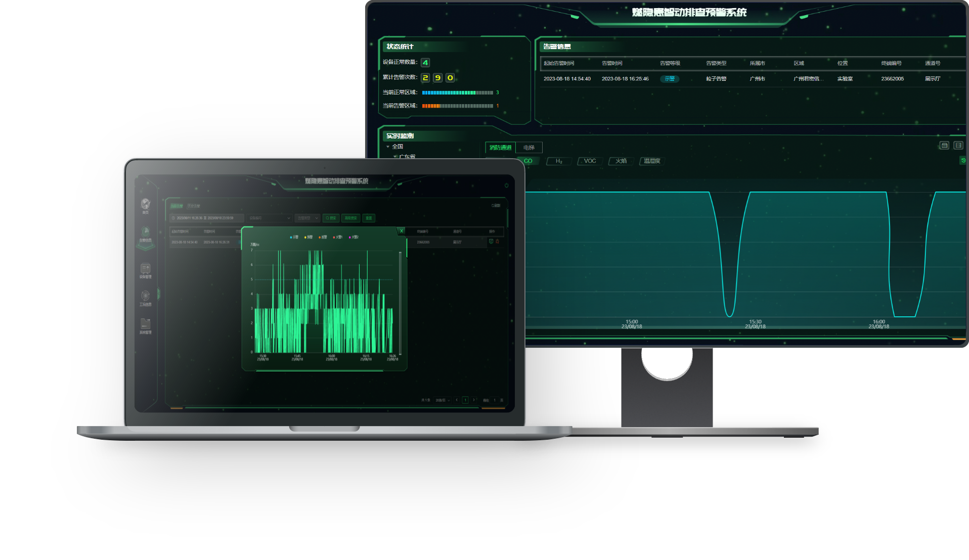Screen dimensions: 969x560
Task: Collapse the laptop sidebar handle
Action: click(159, 294)
